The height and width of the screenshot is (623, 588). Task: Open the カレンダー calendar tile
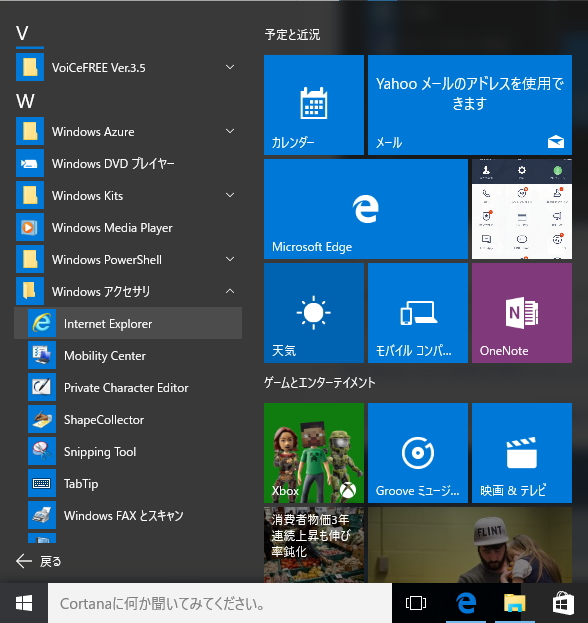tap(314, 105)
